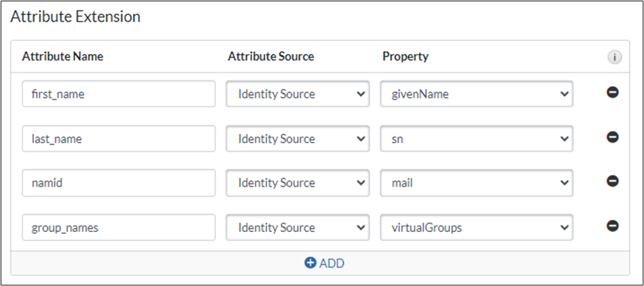Viewport: 644px width, 286px height.
Task: Show info tooltip in table header
Action: pyautogui.click(x=614, y=57)
